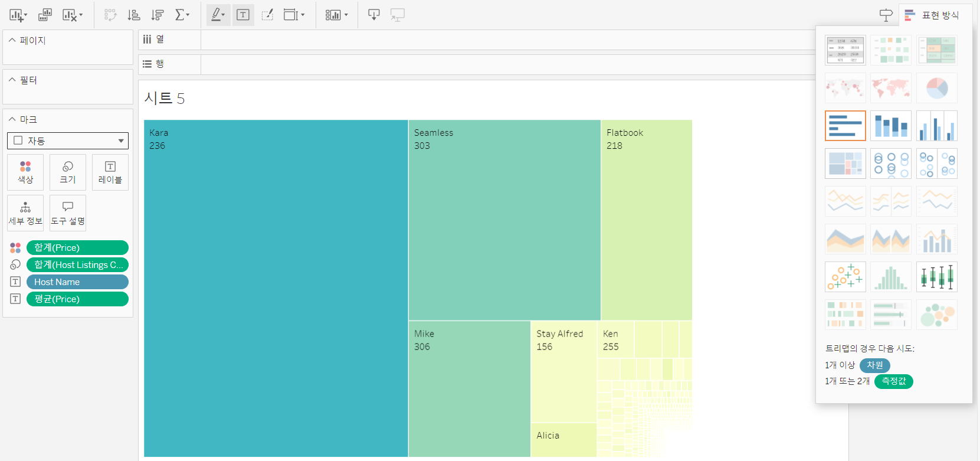Click the duplicate sheet toolbar icon
This screenshot has width=980, height=461.
45,15
